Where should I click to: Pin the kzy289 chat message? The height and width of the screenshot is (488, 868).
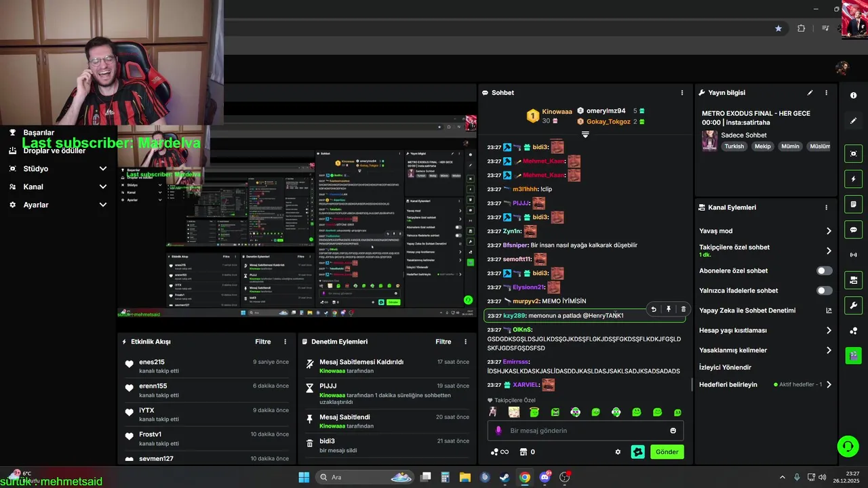point(669,309)
